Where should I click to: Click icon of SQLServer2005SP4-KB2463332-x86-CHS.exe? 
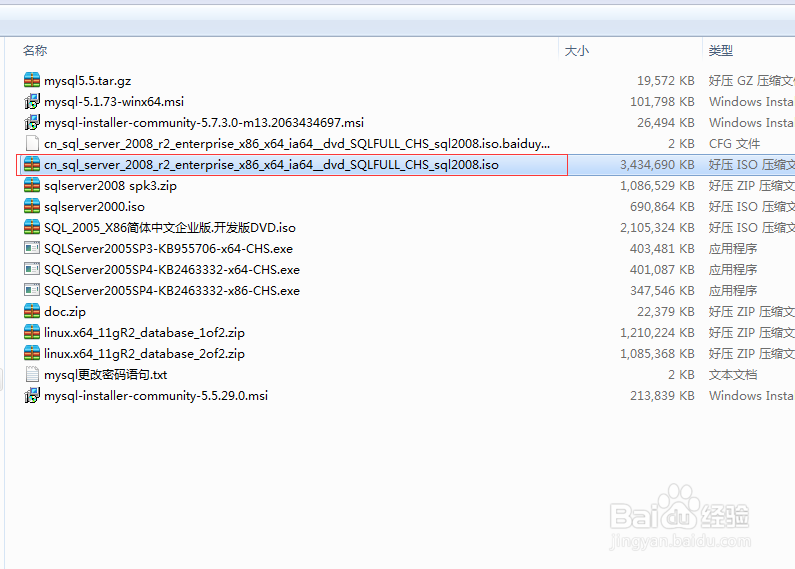32,291
